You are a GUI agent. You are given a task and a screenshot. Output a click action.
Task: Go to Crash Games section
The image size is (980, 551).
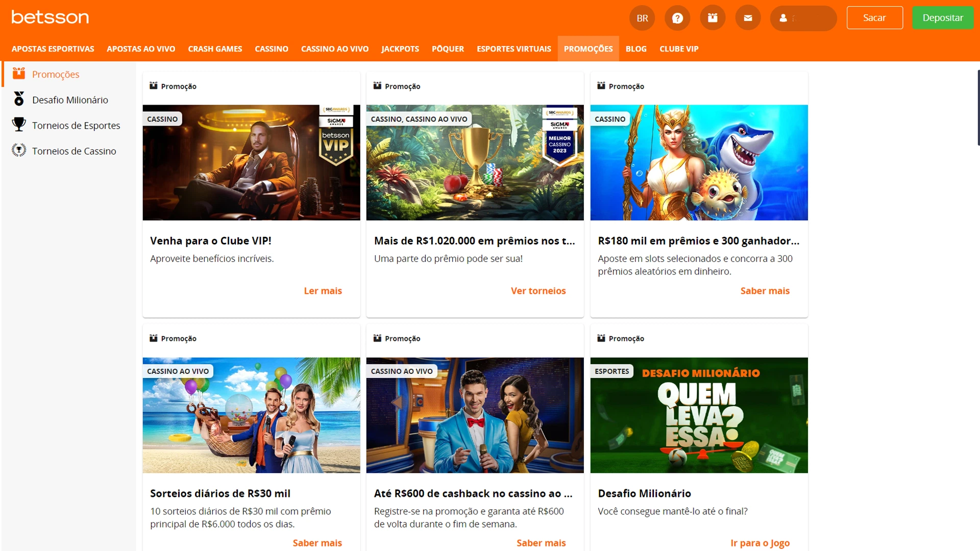point(215,49)
